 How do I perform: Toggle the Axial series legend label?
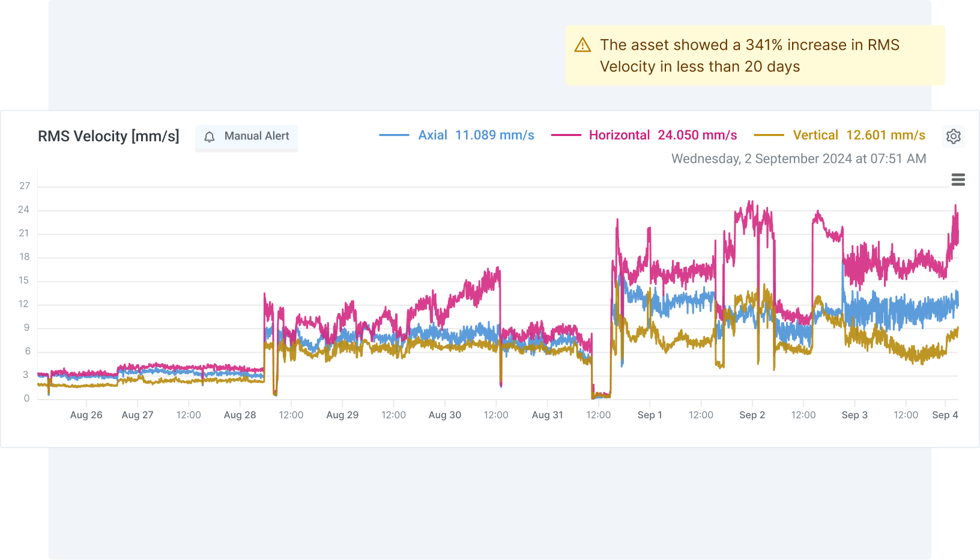[x=432, y=135]
